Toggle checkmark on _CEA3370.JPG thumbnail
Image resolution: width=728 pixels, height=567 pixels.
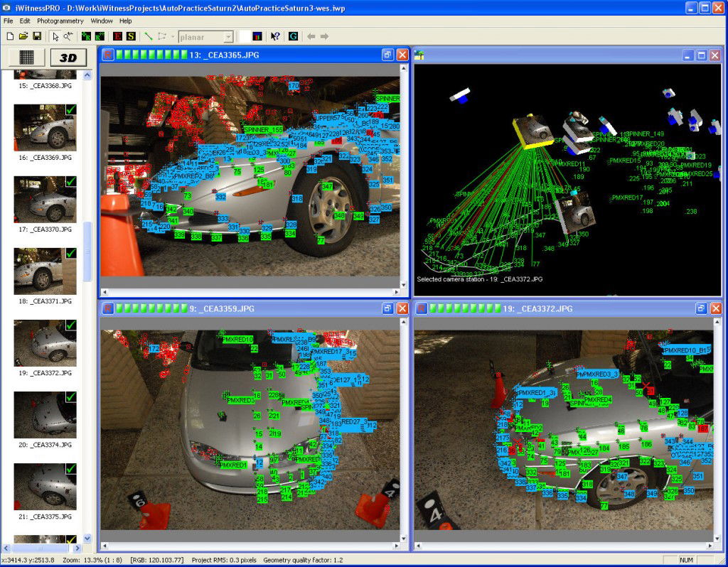point(71,182)
